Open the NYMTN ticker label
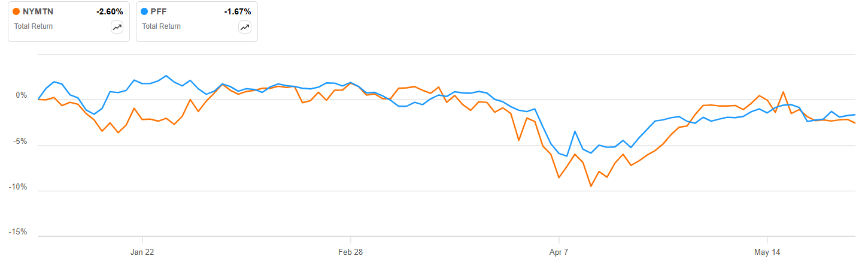This screenshot has width=868, height=274. click(37, 11)
